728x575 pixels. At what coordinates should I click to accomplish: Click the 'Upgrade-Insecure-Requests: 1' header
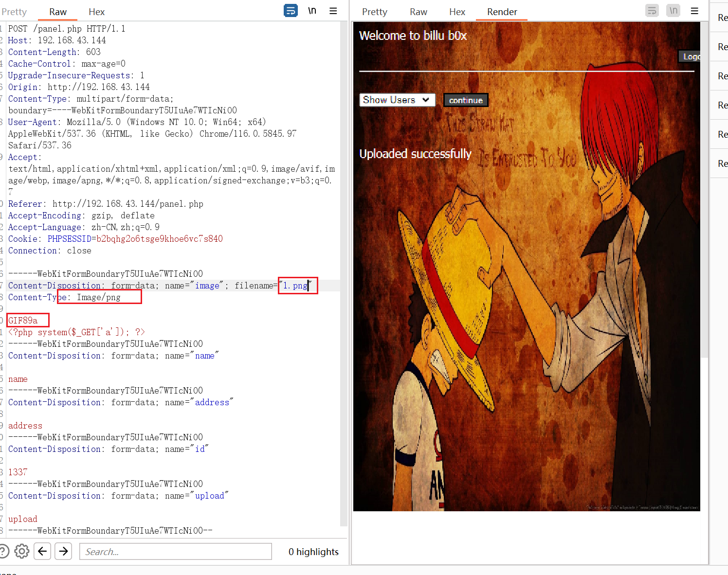click(76, 75)
